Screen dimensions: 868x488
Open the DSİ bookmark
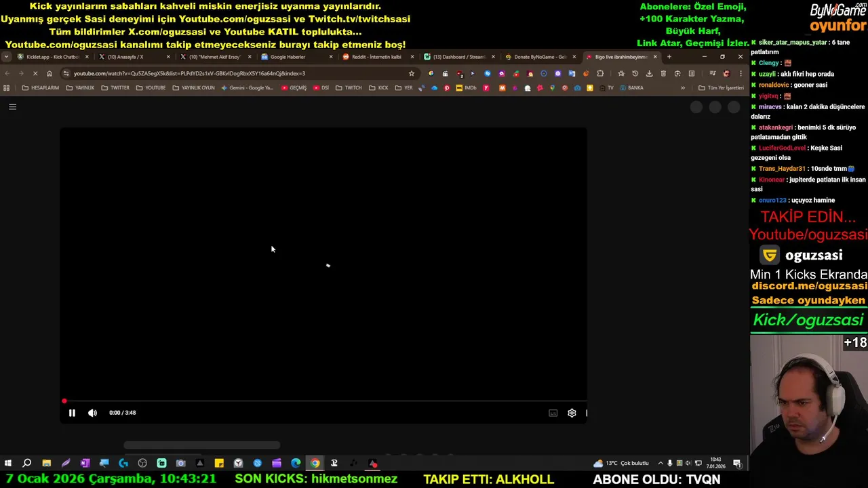click(x=321, y=88)
